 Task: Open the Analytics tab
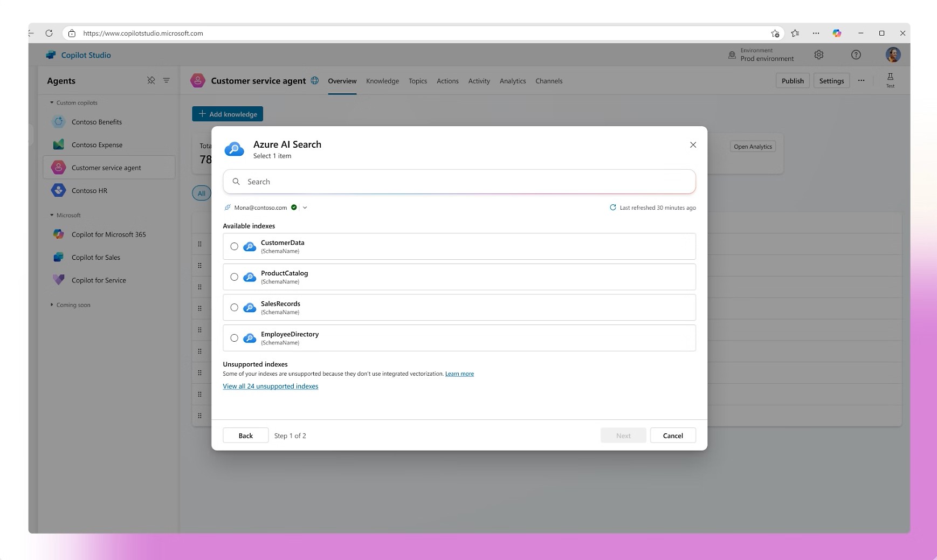(512, 81)
